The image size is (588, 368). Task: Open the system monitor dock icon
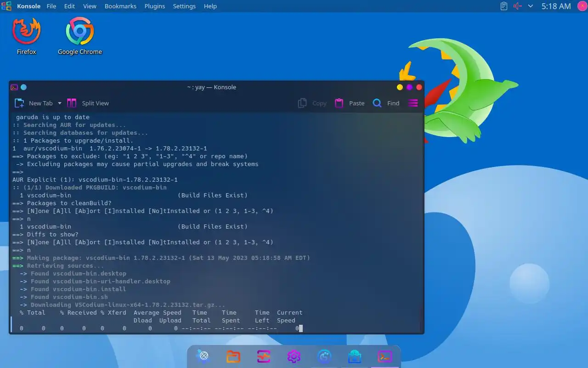point(264,356)
